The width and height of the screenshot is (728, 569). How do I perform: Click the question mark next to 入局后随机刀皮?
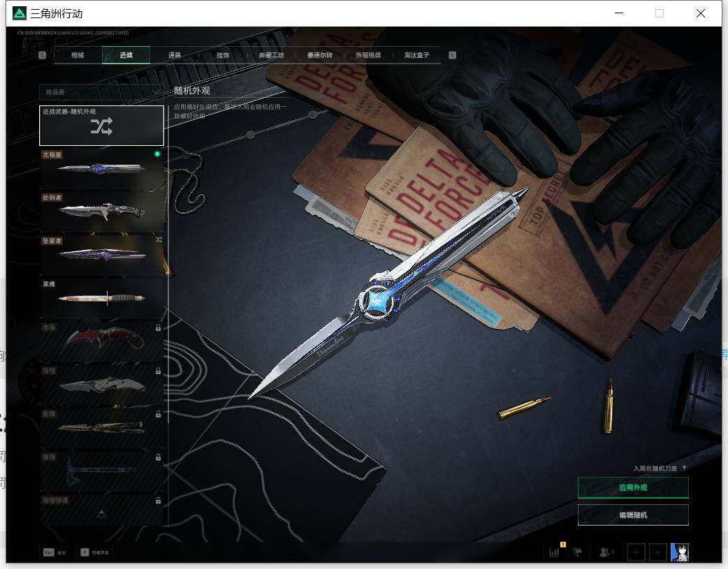click(x=685, y=468)
